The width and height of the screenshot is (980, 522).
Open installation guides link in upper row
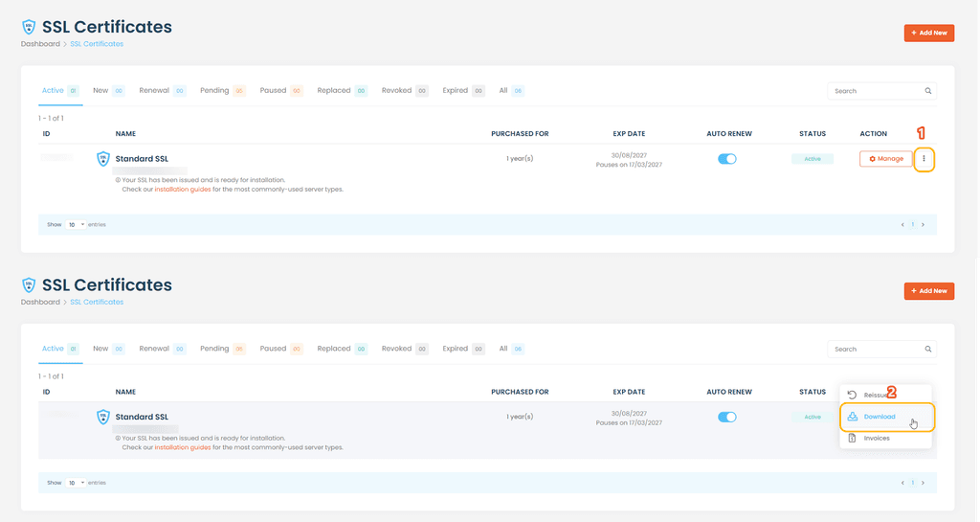coord(183,190)
